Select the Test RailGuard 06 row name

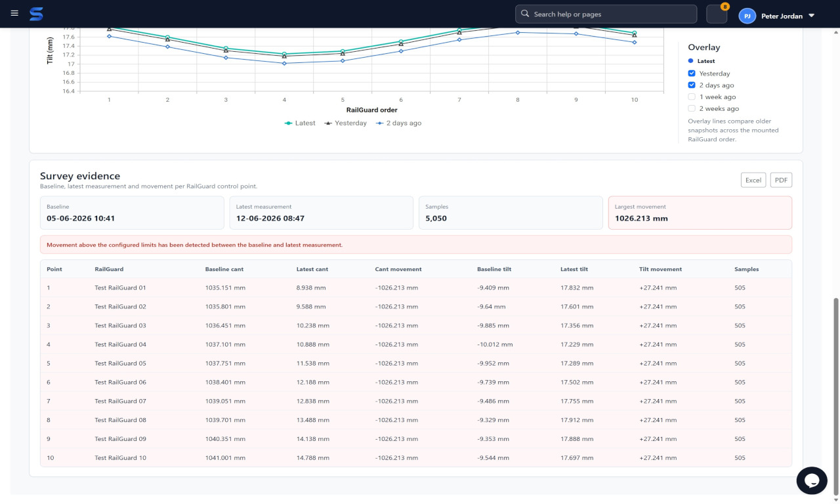(x=120, y=382)
